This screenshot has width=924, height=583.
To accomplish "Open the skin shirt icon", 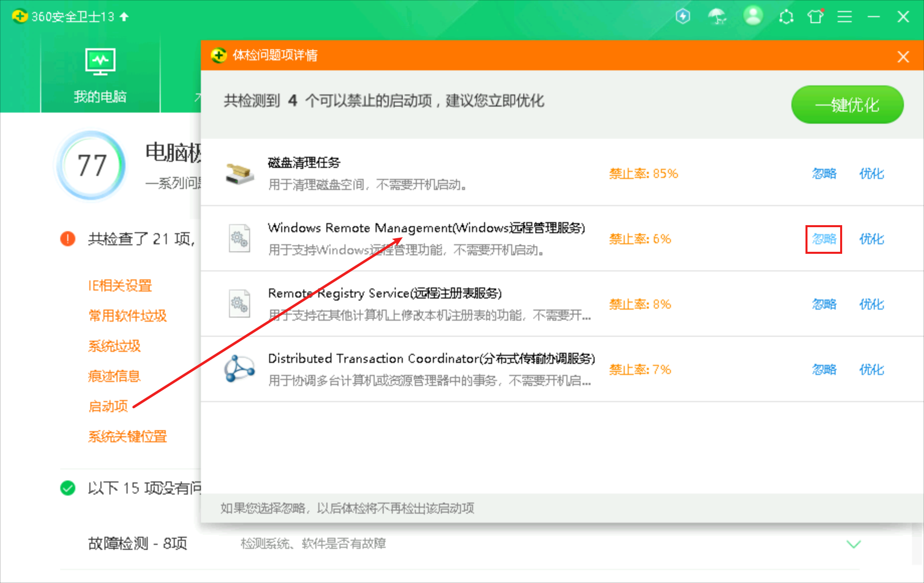I will tap(816, 17).
